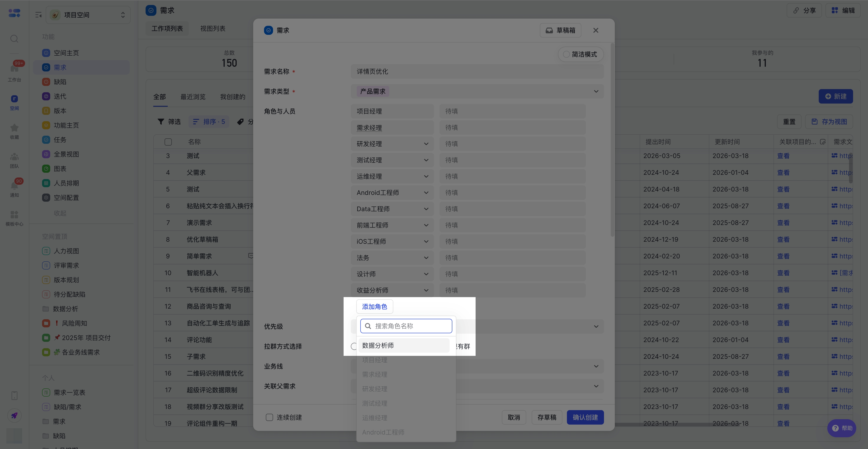Open the 法务 role dropdown
Viewport: 868px width, 449px height.
point(392,258)
